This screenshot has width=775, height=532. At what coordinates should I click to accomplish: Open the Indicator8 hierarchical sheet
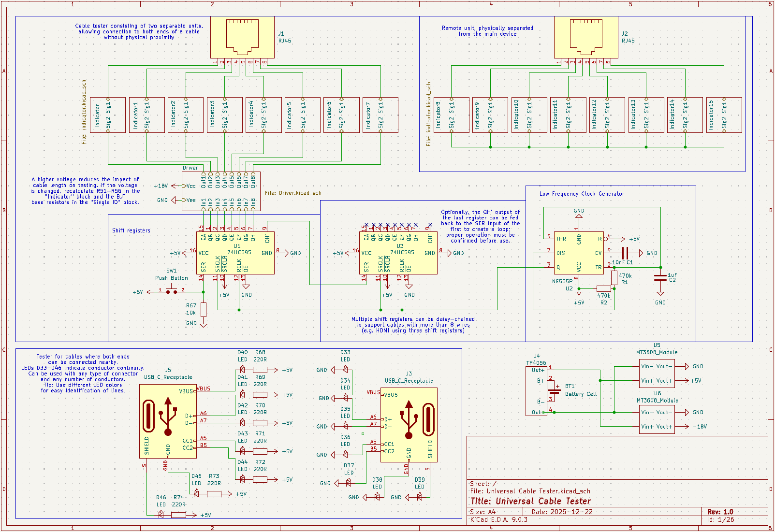click(x=452, y=115)
